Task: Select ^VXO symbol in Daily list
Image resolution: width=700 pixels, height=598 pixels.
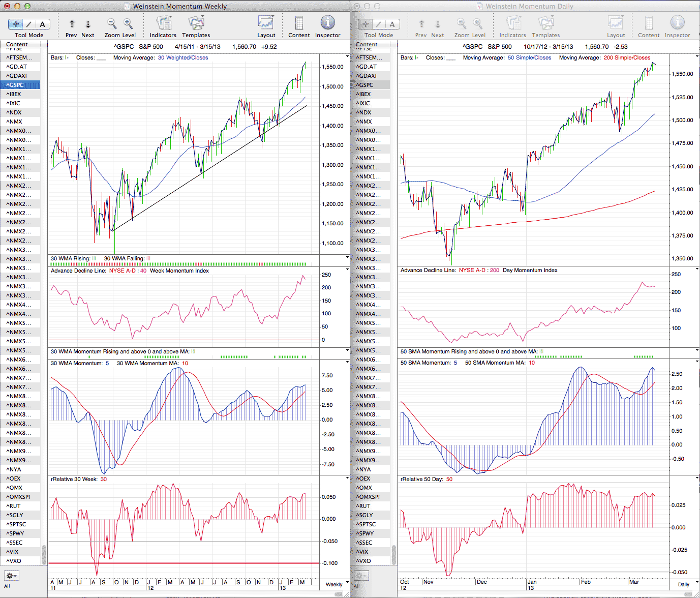Action: [x=370, y=561]
